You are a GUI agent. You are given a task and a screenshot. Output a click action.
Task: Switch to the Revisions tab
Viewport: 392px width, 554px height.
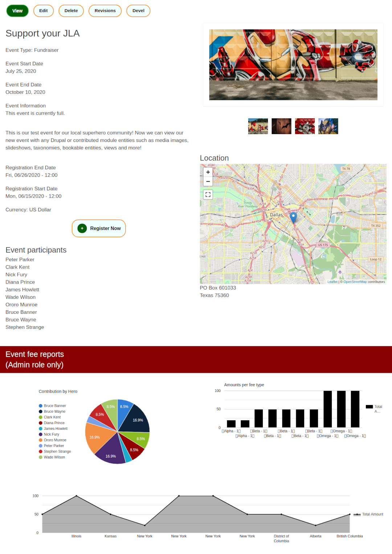[105, 11]
